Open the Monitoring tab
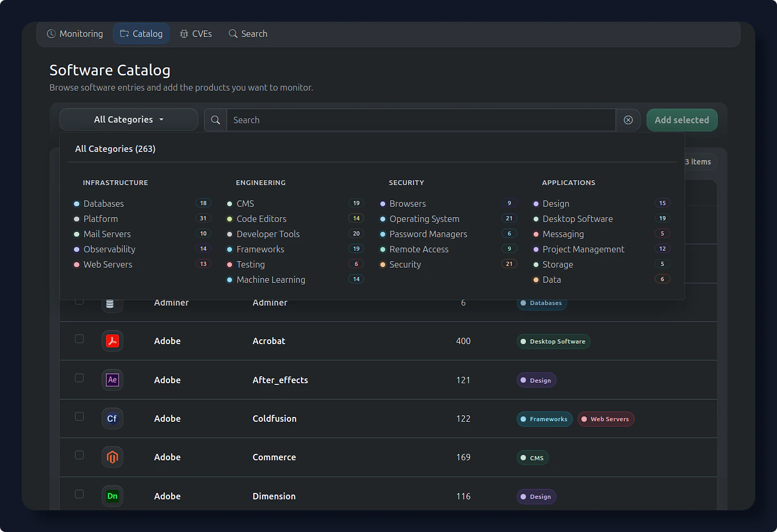The height and width of the screenshot is (532, 777). pyautogui.click(x=75, y=34)
